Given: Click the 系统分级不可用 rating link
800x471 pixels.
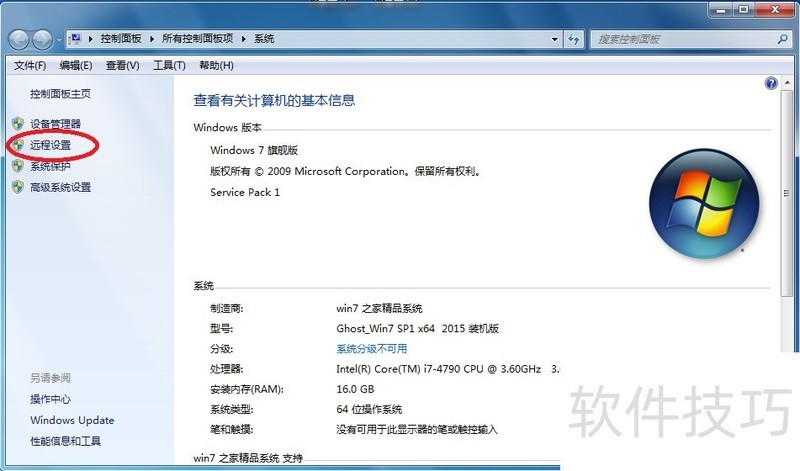Looking at the screenshot, I should point(371,349).
